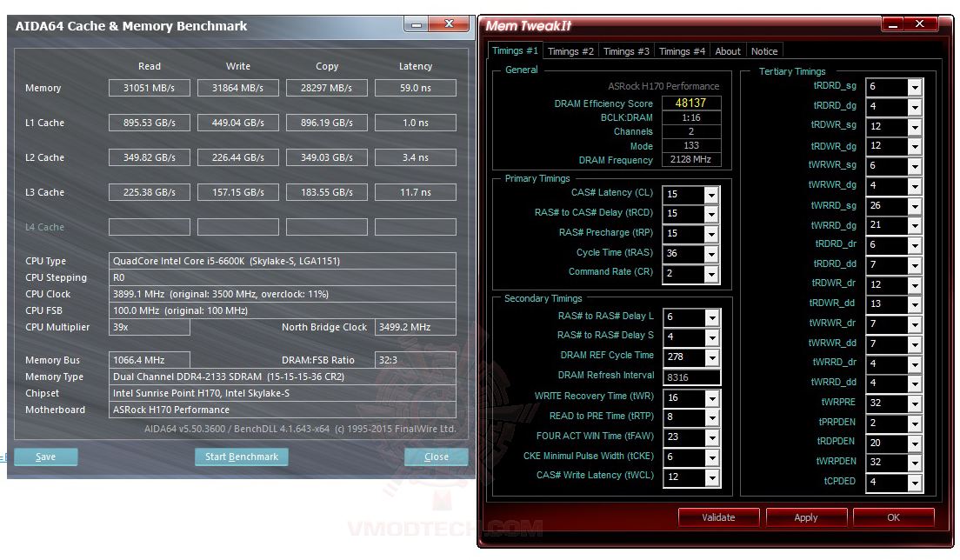The height and width of the screenshot is (560, 960).
Task: Click the DRAM Refresh Interval field
Action: click(691, 377)
